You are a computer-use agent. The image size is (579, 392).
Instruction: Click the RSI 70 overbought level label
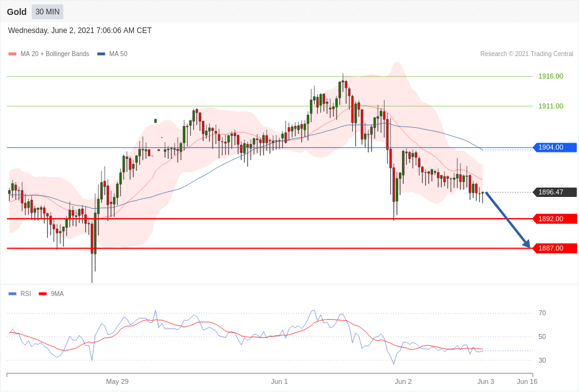(542, 313)
